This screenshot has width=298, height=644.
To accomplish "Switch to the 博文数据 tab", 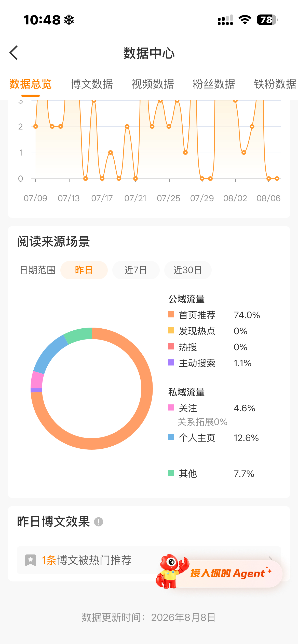I will 92,84.
